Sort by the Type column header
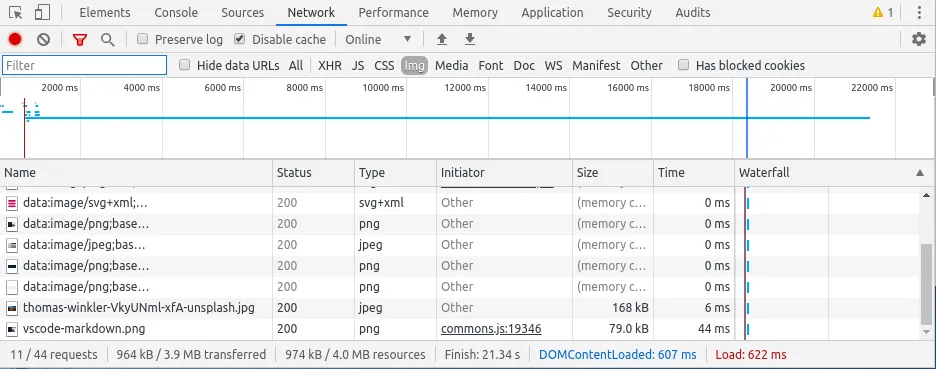The height and width of the screenshot is (369, 936). point(395,173)
